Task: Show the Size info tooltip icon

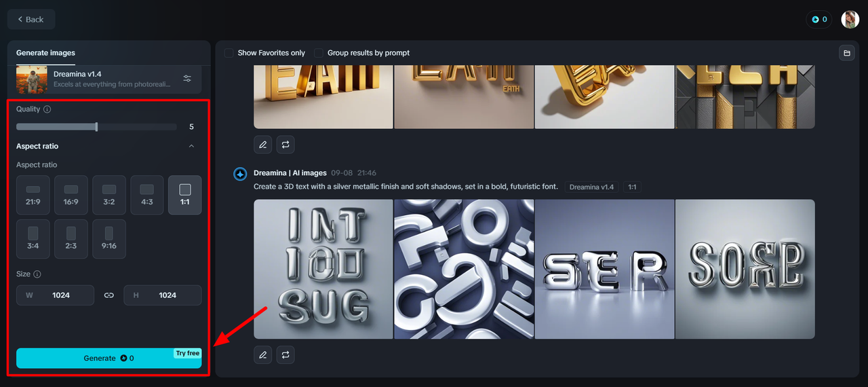Action: (x=37, y=274)
